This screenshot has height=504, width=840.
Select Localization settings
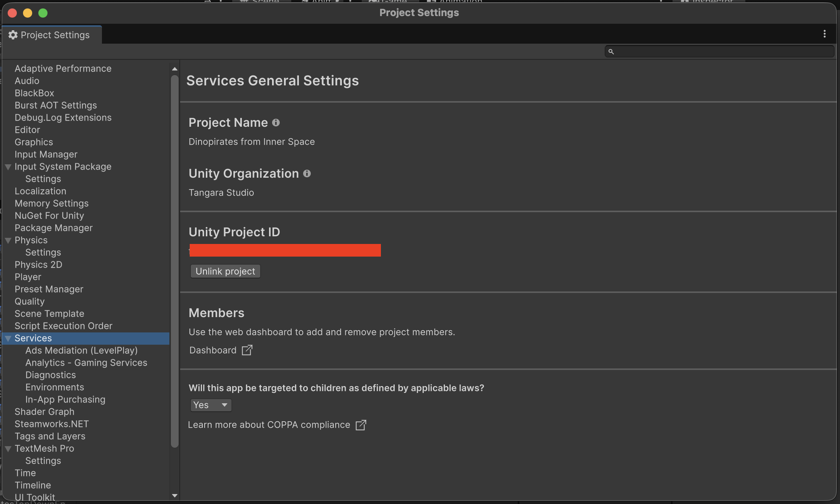click(x=40, y=191)
